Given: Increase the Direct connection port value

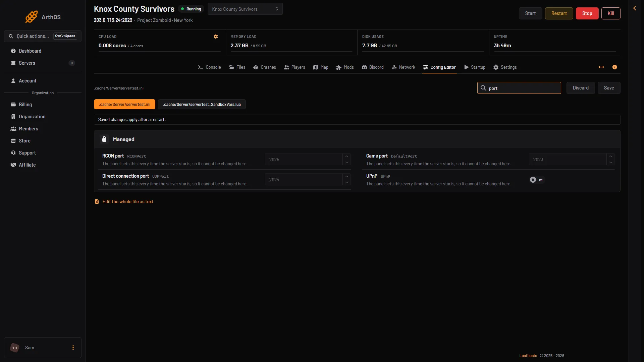Looking at the screenshot, I should [x=347, y=177].
